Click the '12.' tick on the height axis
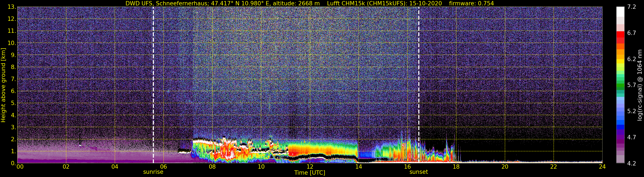644x177 pixels. point(12,19)
